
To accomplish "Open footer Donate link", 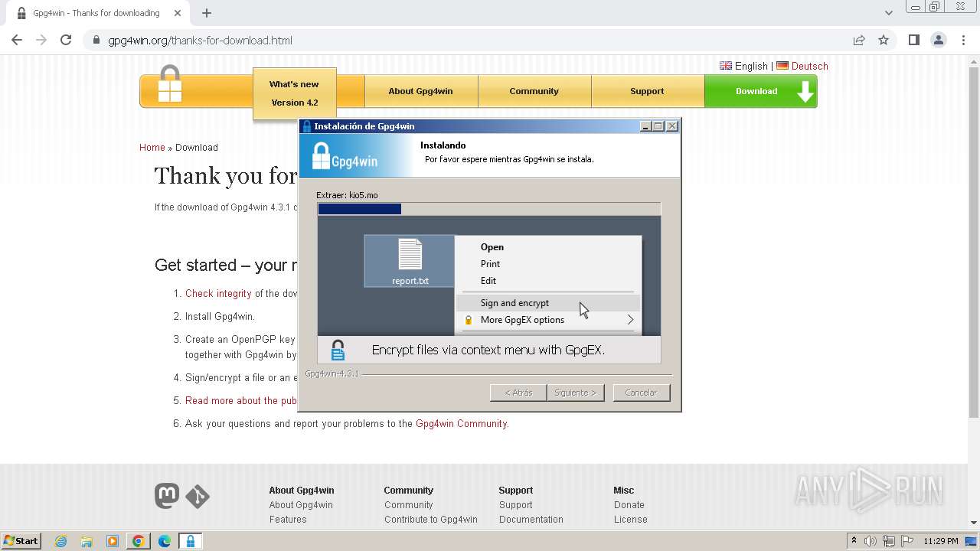I will point(629,505).
